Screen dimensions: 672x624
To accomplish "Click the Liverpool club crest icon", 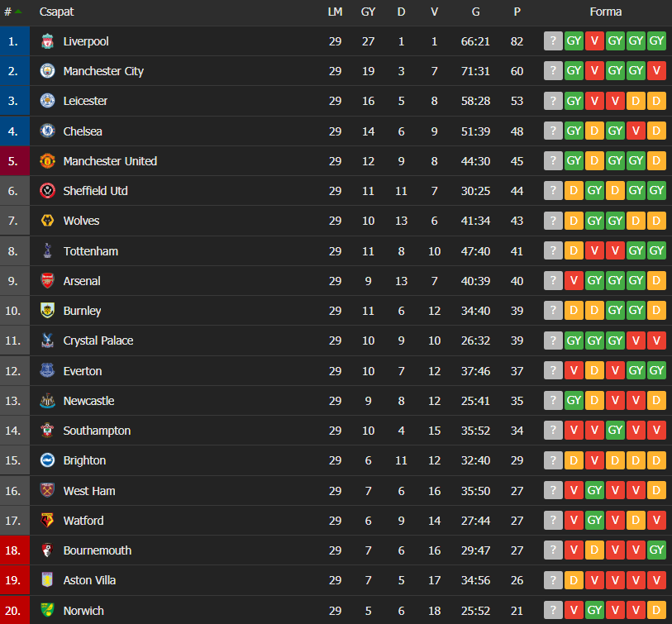I will tap(48, 41).
